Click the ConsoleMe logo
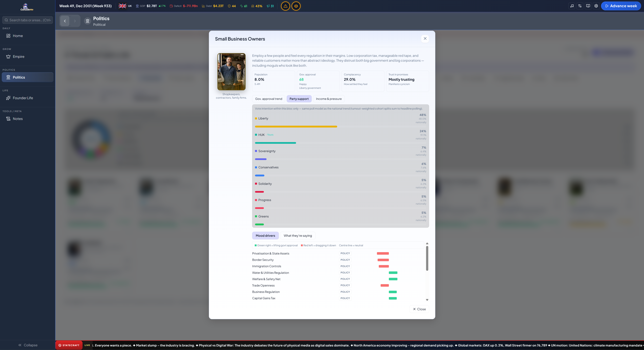The width and height of the screenshot is (644, 350). coord(27,7)
